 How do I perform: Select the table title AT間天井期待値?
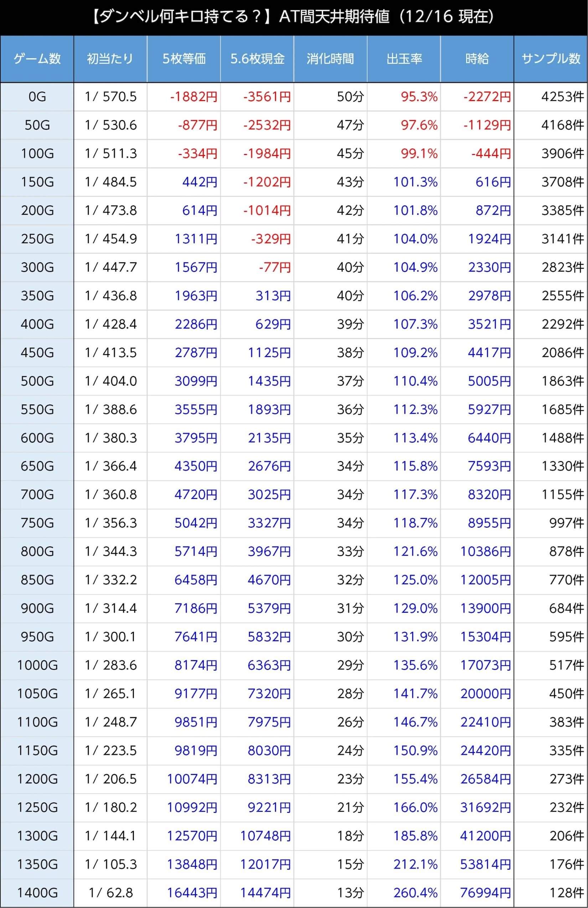pos(334,17)
